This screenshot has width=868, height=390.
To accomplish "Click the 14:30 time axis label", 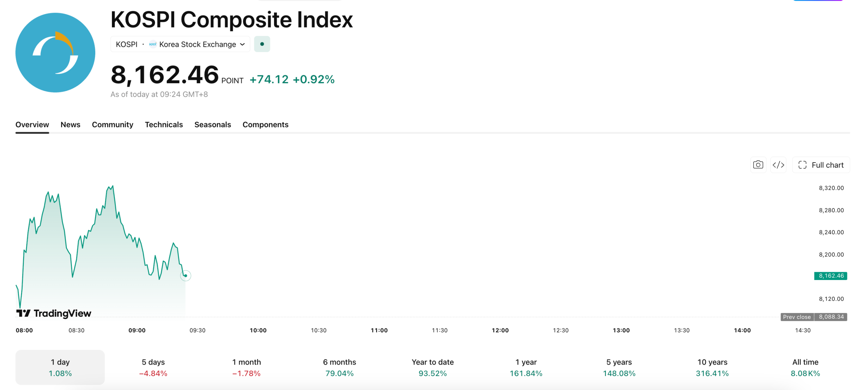I will pyautogui.click(x=803, y=330).
